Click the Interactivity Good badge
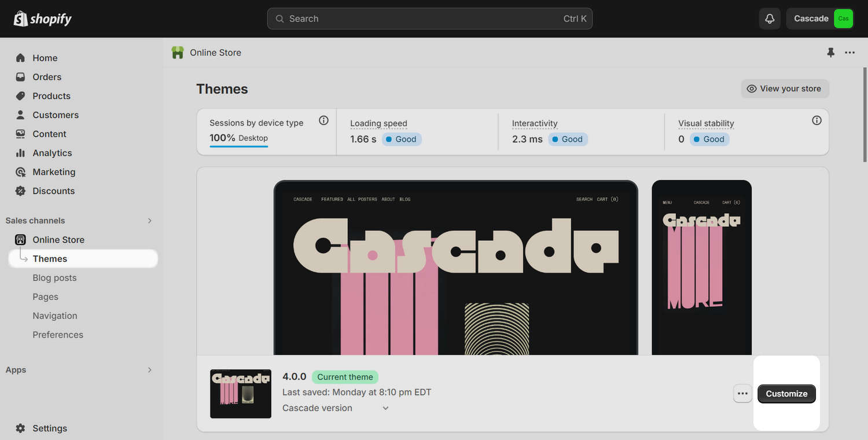Viewport: 868px width, 440px height. (568, 139)
